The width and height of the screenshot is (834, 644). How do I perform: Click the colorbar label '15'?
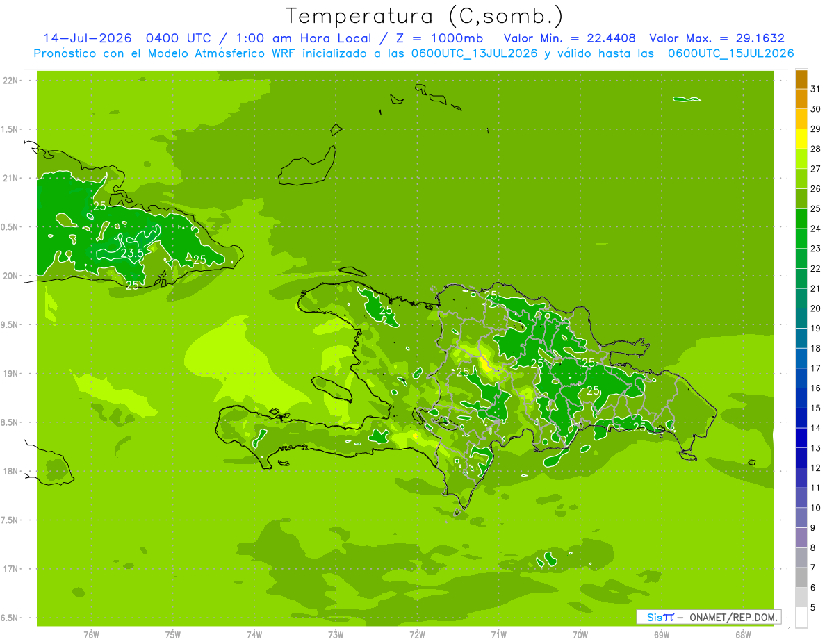tap(816, 408)
